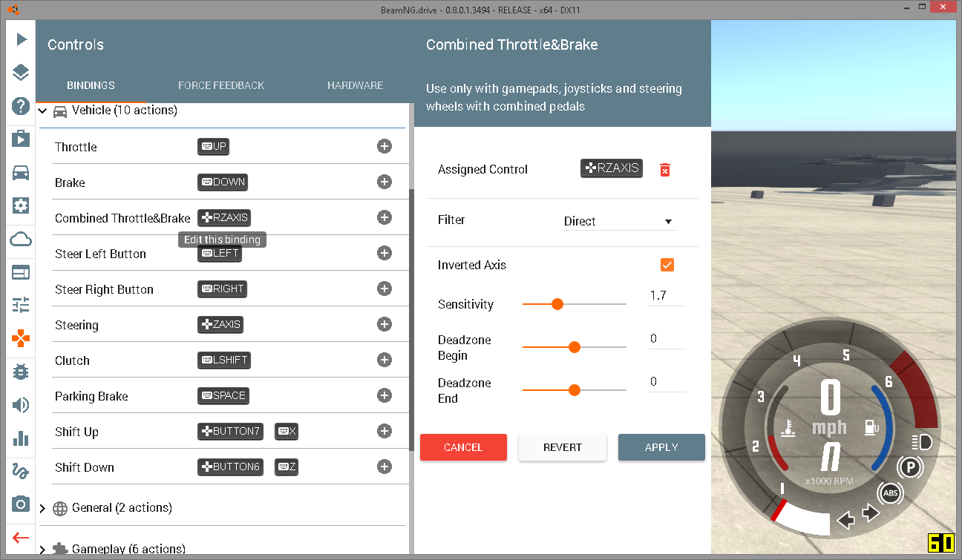Open the vehicle config gear icon

(21, 205)
